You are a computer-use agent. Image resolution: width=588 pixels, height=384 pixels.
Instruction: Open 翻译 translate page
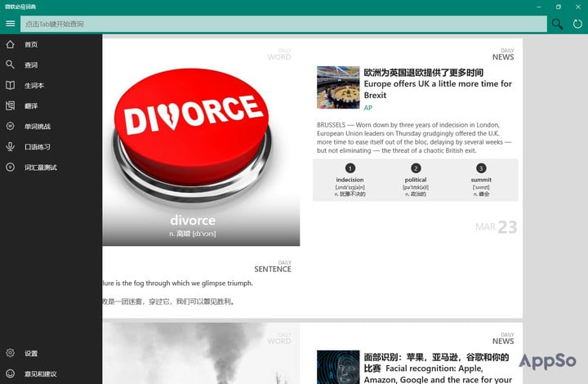[x=51, y=106]
